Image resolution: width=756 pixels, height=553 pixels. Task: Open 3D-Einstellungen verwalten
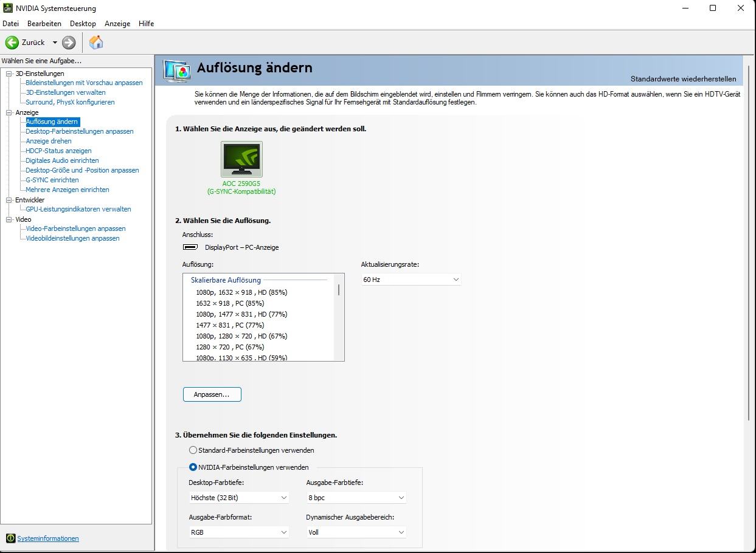[x=66, y=92]
